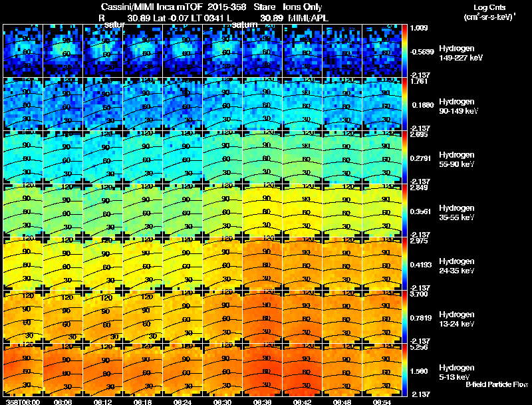The height and width of the screenshot is (405, 532).
Task: Click the colorbar maximum value 1.761
Action: point(419,81)
